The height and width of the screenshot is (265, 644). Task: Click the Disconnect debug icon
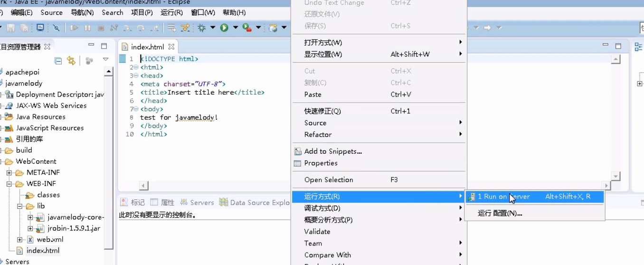pos(114,28)
